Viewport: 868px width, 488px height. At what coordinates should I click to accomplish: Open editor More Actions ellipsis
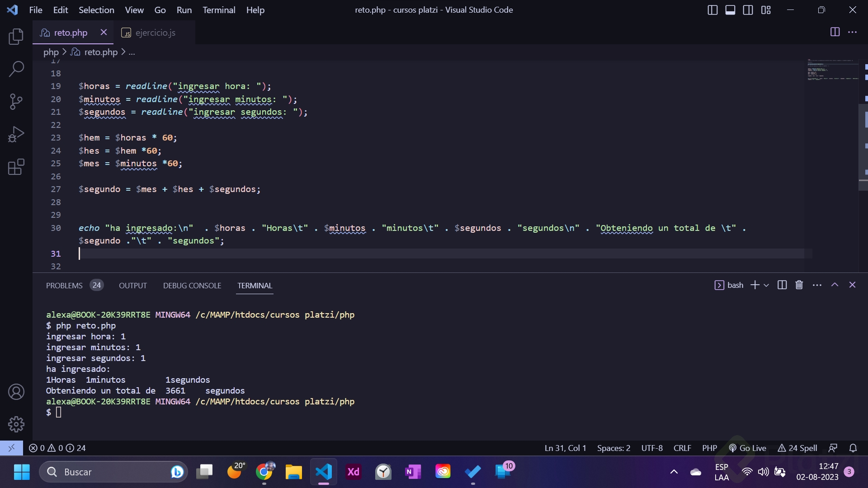[852, 32]
